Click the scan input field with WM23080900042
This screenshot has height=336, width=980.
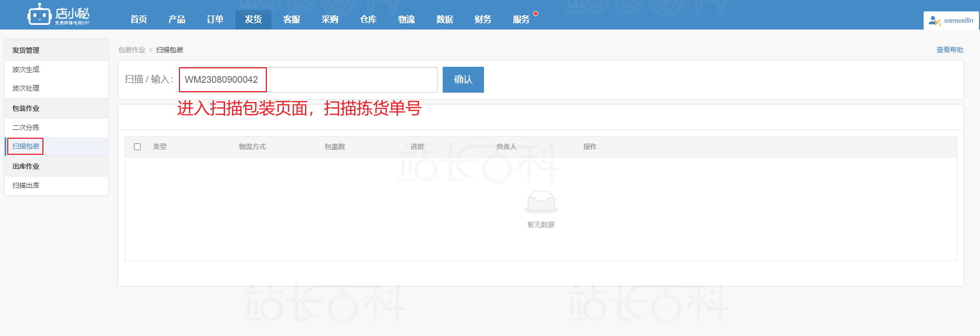coord(308,80)
